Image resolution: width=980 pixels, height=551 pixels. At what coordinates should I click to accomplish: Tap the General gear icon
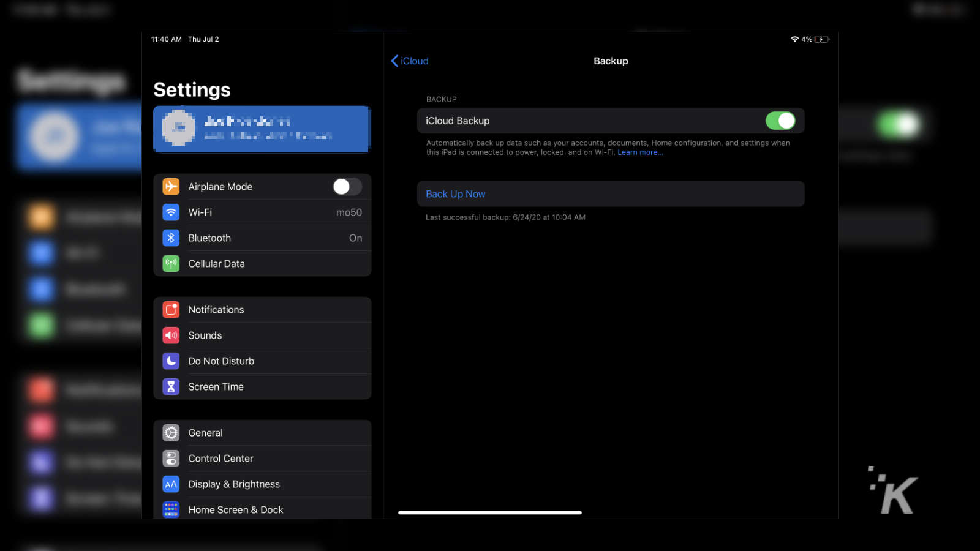pyautogui.click(x=171, y=433)
